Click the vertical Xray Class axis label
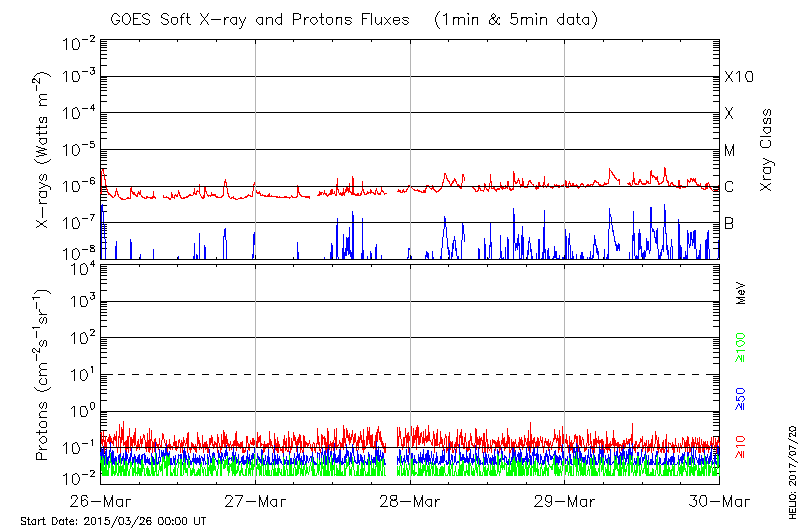 click(767, 150)
